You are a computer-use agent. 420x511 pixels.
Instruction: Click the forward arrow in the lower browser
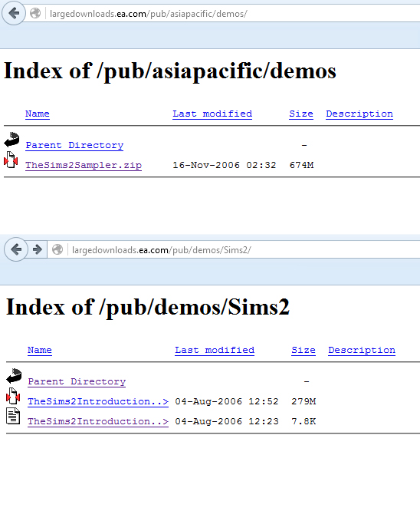(x=38, y=249)
